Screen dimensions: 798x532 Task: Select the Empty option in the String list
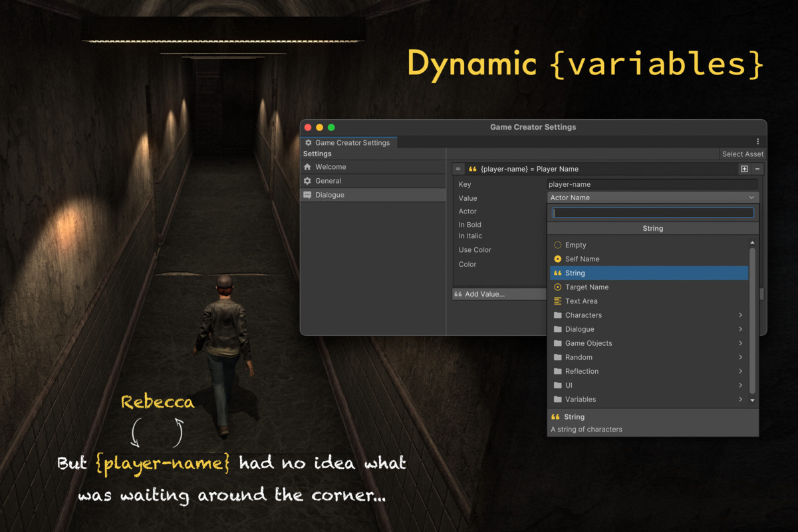(575, 245)
